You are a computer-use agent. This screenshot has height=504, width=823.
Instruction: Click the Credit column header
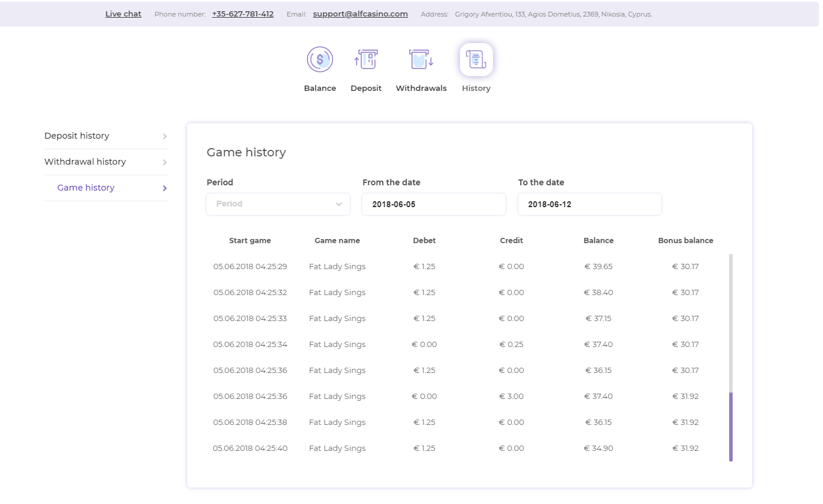pos(511,241)
